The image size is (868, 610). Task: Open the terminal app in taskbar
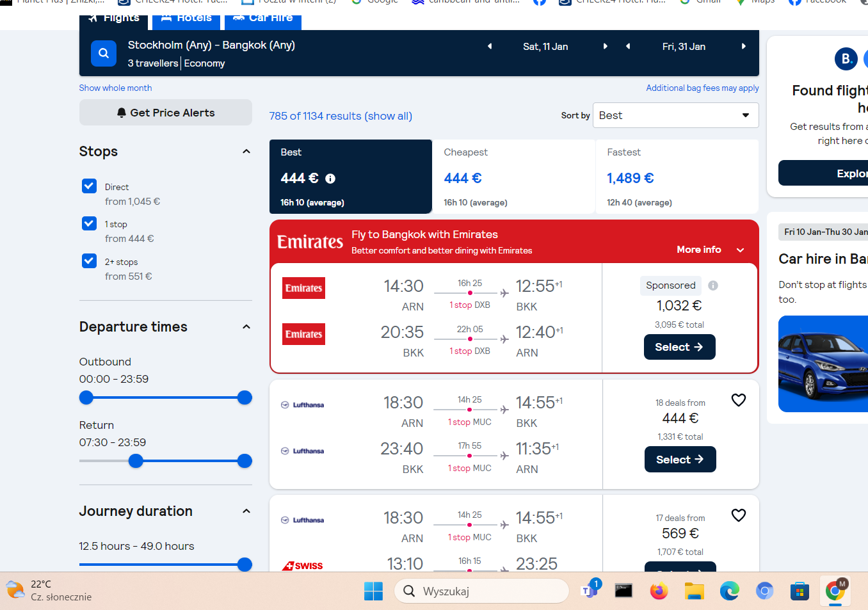point(623,591)
